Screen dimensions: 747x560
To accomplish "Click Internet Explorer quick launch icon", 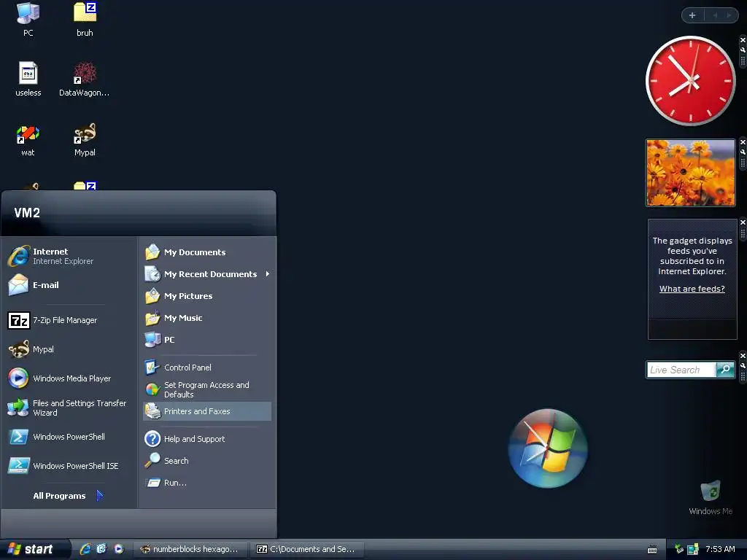I will [85, 549].
